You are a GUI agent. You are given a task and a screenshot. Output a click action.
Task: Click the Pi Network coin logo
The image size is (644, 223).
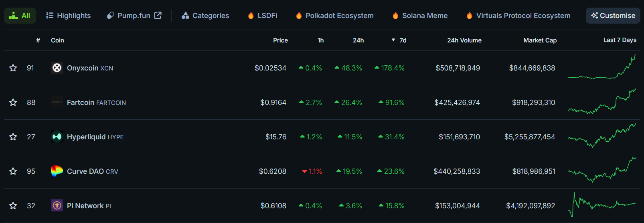tap(57, 206)
